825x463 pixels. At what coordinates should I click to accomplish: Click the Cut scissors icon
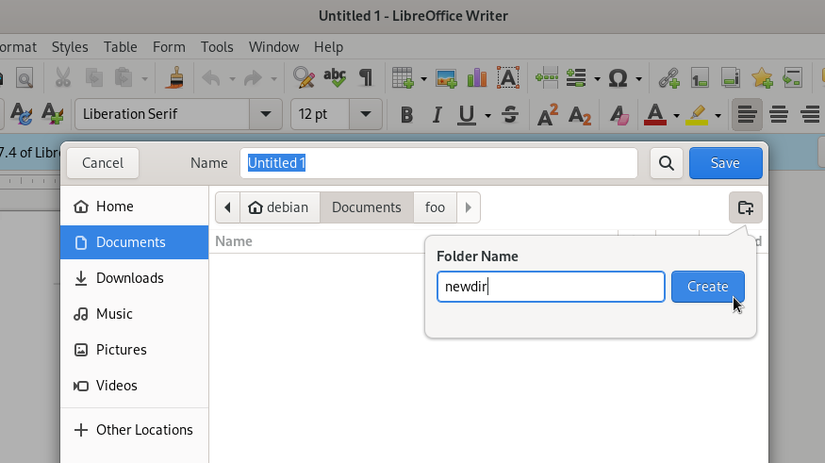pos(63,78)
